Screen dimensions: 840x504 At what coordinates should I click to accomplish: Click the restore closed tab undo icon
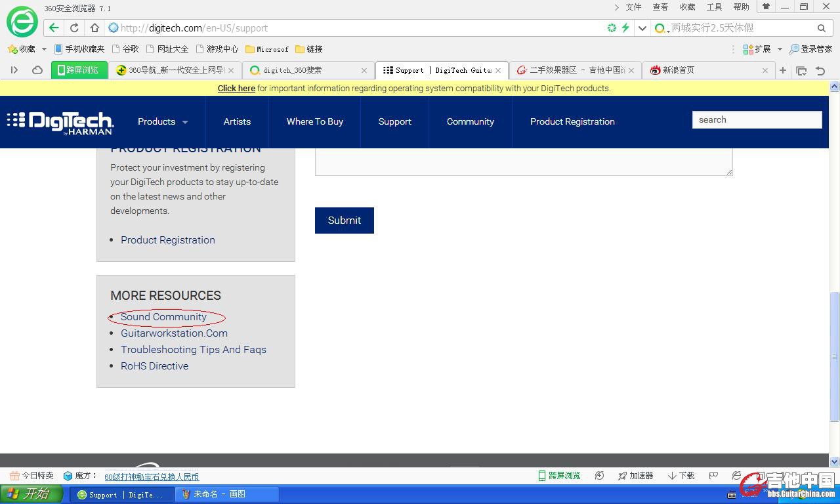(820, 70)
